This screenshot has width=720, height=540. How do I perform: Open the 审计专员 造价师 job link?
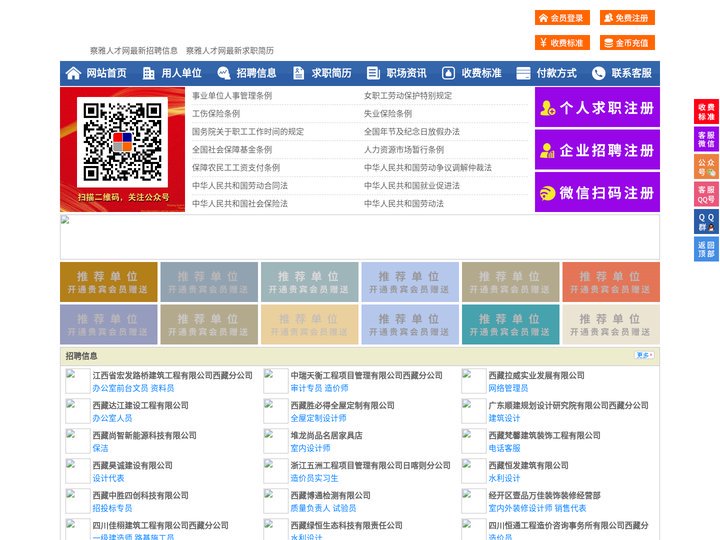pyautogui.click(x=319, y=388)
